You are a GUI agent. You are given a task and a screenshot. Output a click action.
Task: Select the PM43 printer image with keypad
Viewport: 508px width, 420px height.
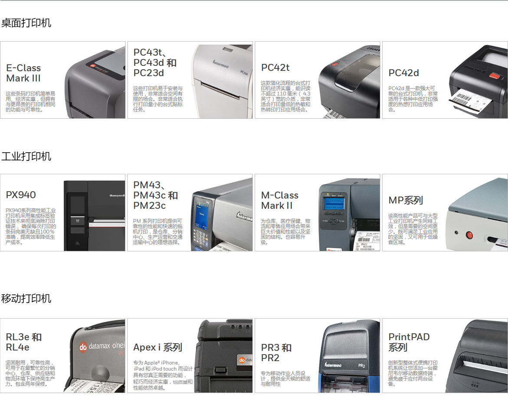pos(222,219)
